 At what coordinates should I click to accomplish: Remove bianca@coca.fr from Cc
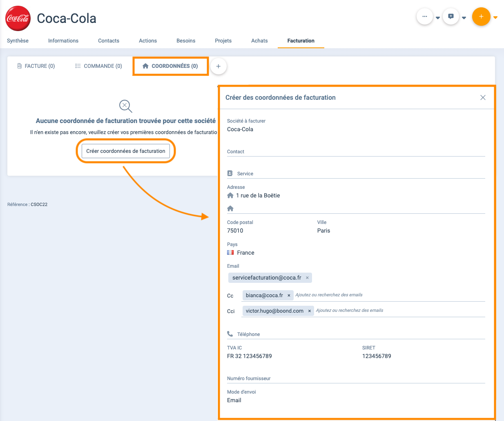point(289,296)
